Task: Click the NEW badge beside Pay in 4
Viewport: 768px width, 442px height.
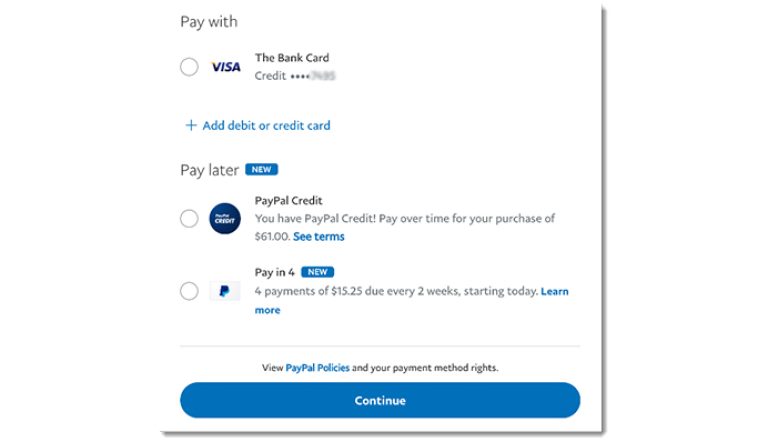Action: 317,272
